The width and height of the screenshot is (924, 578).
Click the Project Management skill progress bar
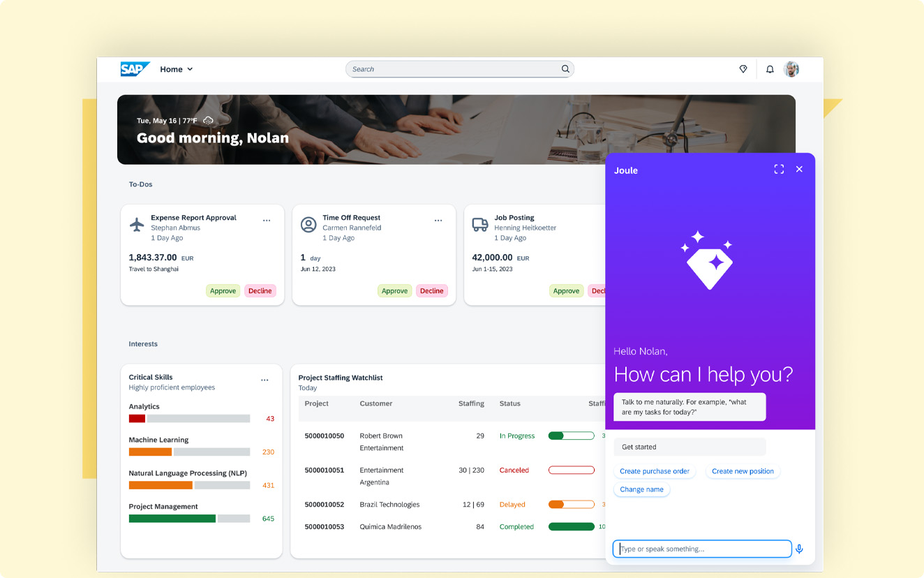click(x=189, y=519)
